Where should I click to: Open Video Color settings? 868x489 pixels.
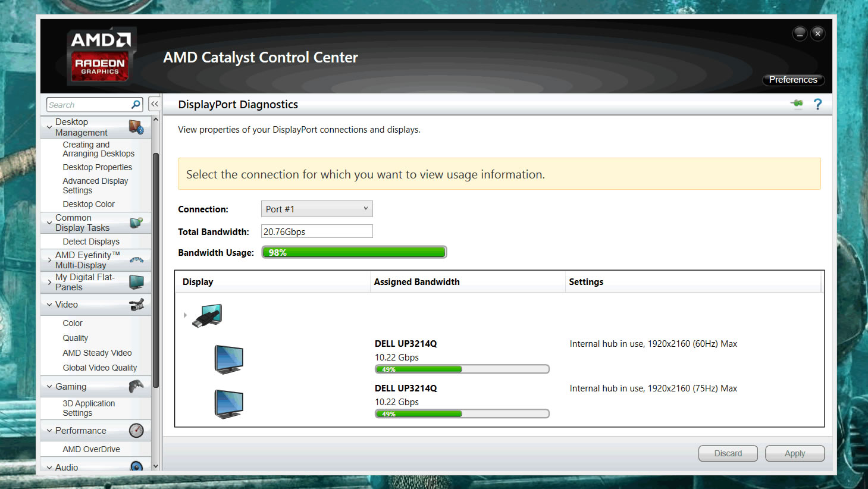click(73, 323)
